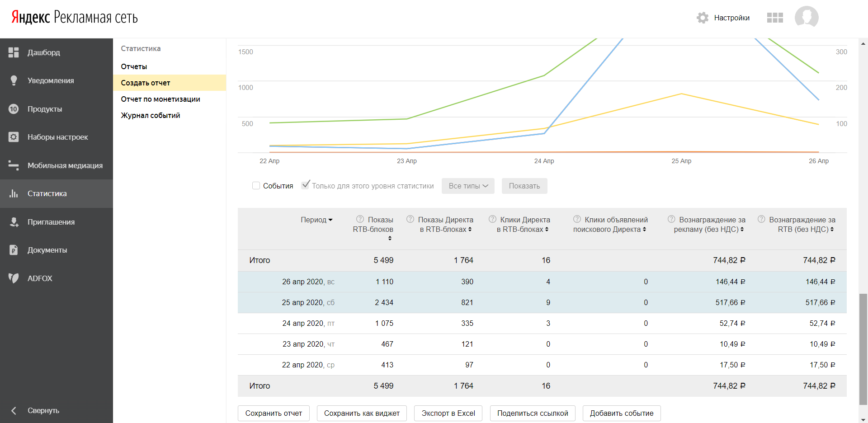Click the 'Поделиться ссылкой' button
This screenshot has height=423, width=868.
point(533,413)
